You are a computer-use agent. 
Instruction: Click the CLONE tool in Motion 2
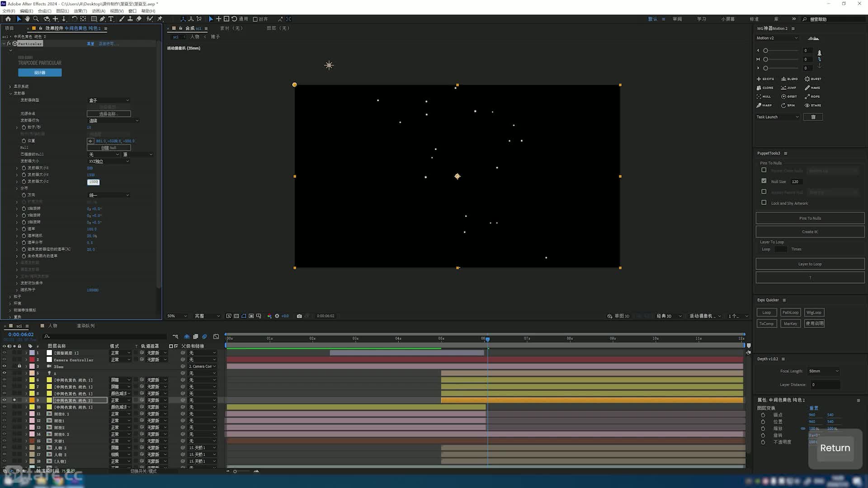click(765, 88)
